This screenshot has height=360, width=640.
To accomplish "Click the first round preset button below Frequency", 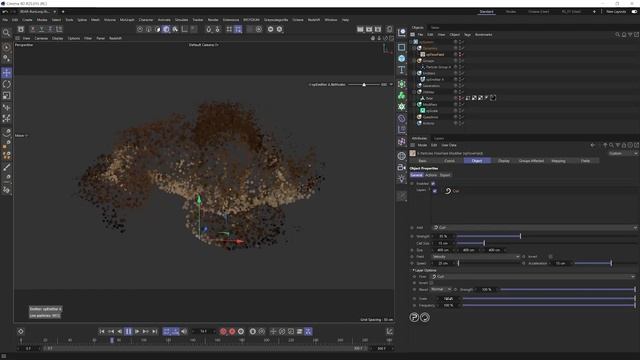I will click(414, 317).
